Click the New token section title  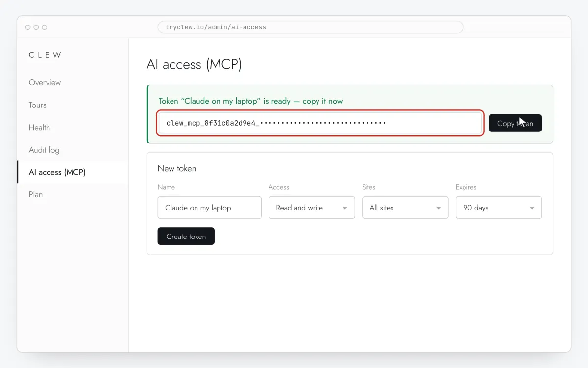177,168
